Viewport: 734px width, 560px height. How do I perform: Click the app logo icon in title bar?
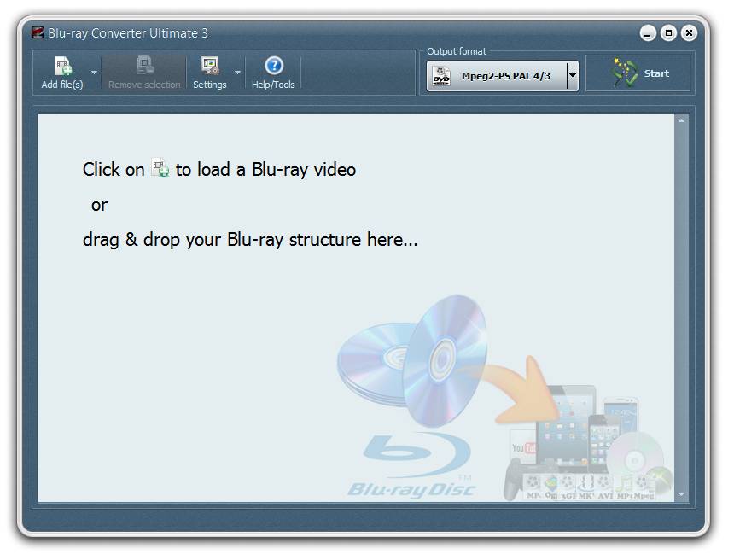[38, 32]
